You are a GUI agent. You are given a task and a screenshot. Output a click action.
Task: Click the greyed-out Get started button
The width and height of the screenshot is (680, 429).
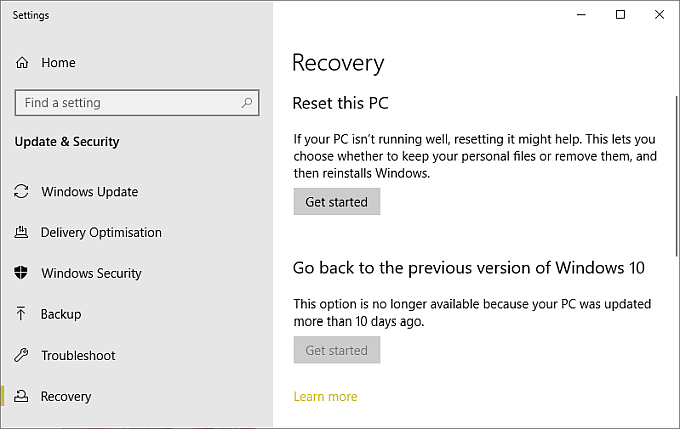(x=337, y=351)
